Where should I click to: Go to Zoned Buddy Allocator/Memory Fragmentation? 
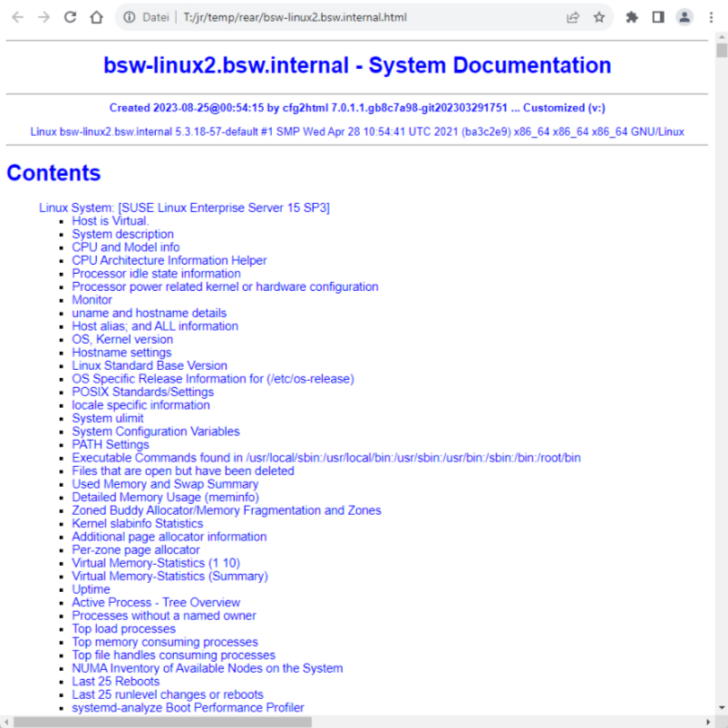227,510
